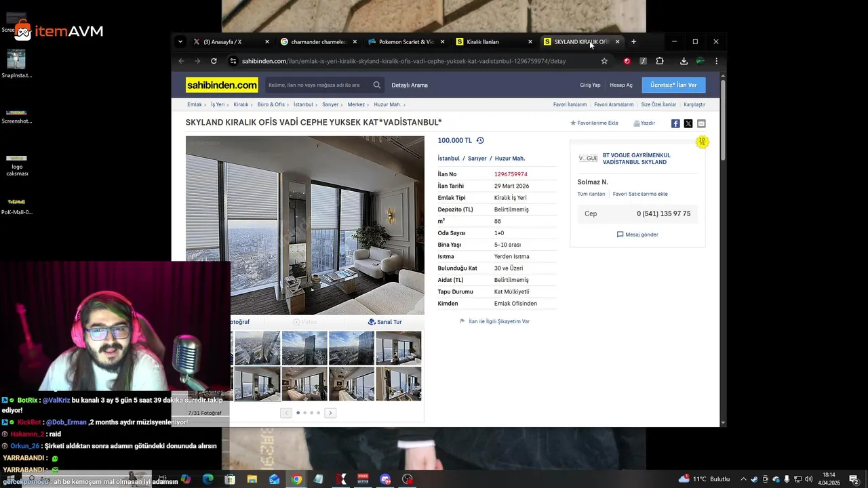The image size is (868, 488).
Task: Open price history clock icon
Action: (480, 140)
